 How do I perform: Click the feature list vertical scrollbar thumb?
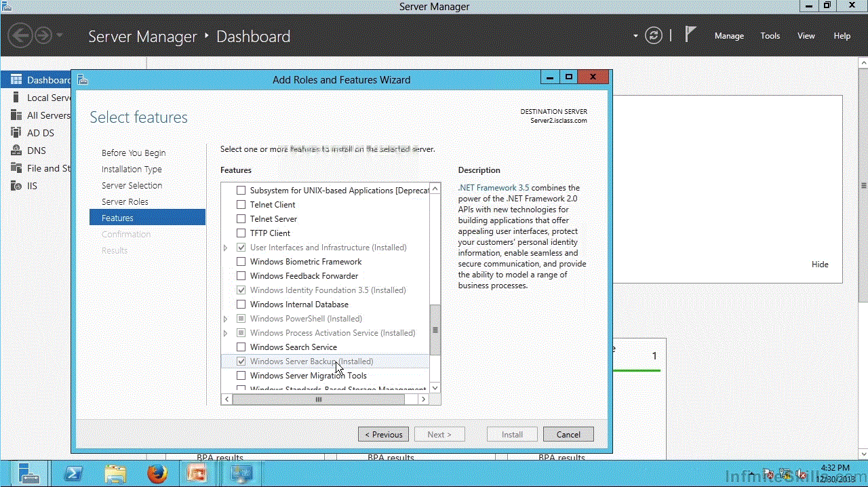[435, 330]
